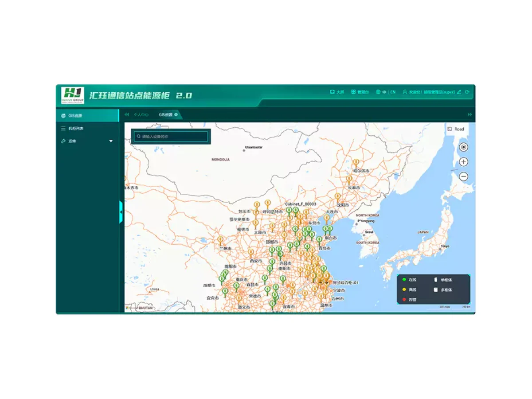Screen dimensions: 532x399
Task: Open the Road map style selector
Action: [x=456, y=129]
